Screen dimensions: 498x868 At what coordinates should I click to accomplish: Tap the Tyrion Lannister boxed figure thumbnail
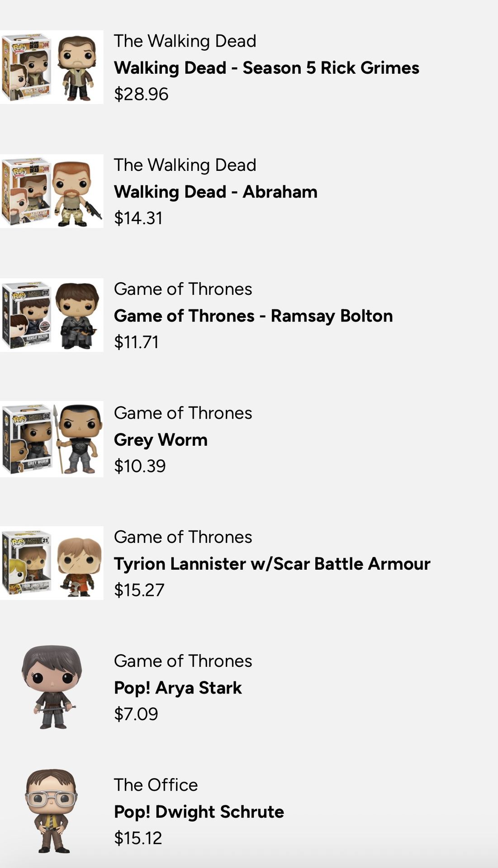coord(52,563)
